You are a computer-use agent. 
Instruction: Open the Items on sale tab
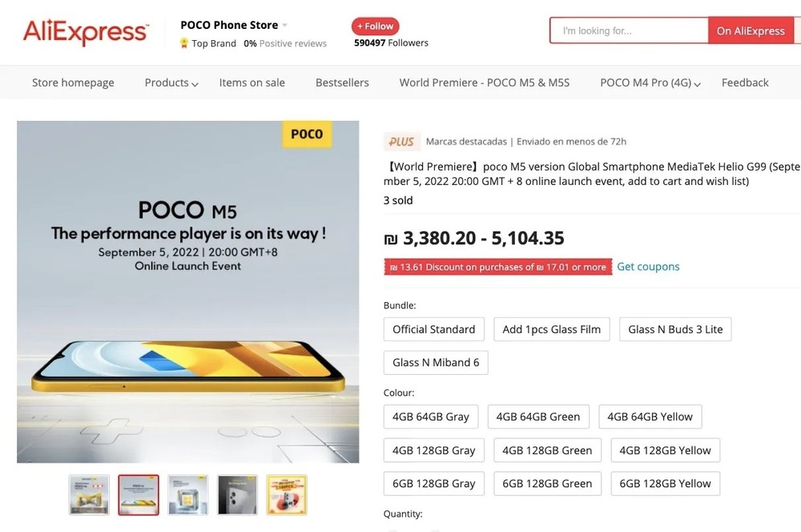252,83
